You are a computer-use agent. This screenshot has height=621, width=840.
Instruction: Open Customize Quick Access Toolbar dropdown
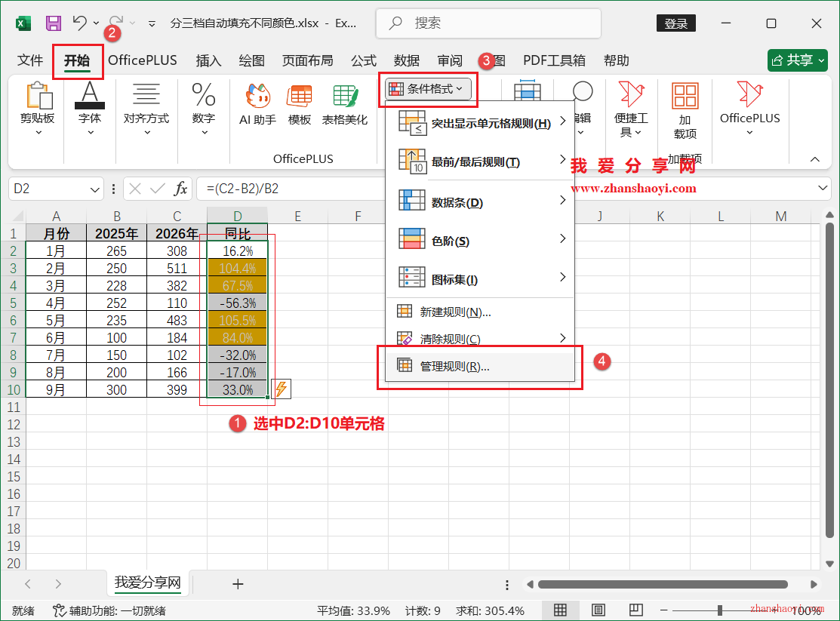coord(152,23)
